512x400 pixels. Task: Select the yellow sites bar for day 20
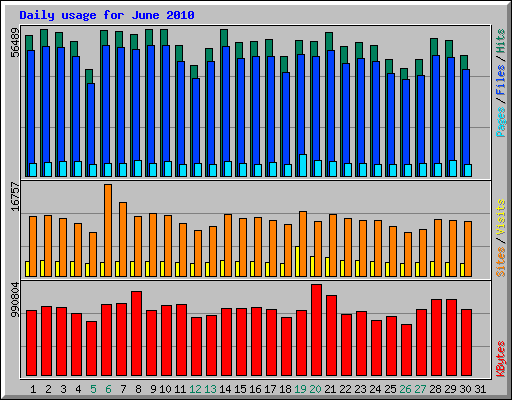tap(312, 266)
